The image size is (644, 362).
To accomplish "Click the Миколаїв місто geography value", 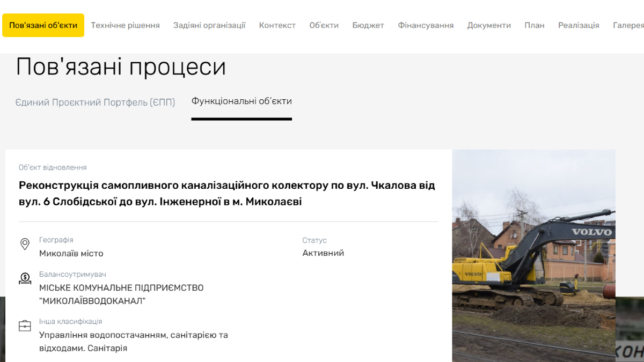I will 71,254.
